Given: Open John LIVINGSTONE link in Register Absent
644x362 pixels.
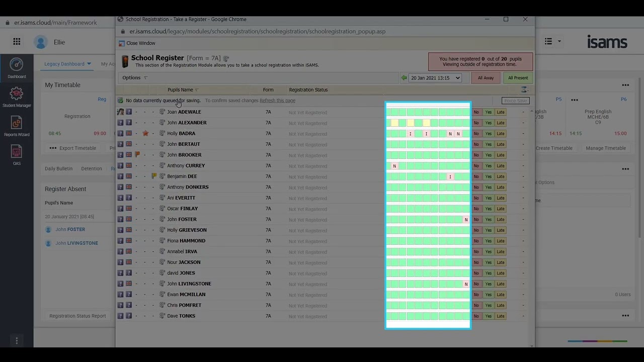Looking at the screenshot, I should click(x=76, y=243).
